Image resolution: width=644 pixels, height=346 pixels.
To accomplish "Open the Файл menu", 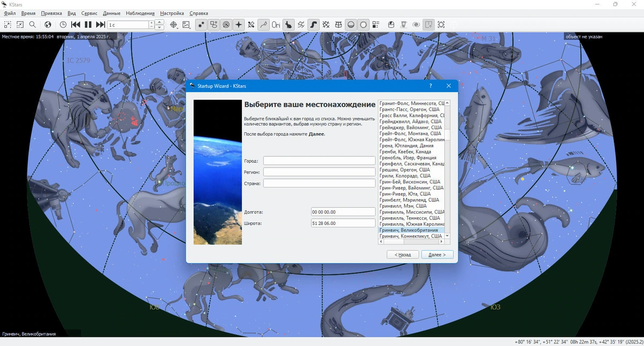I will (9, 13).
